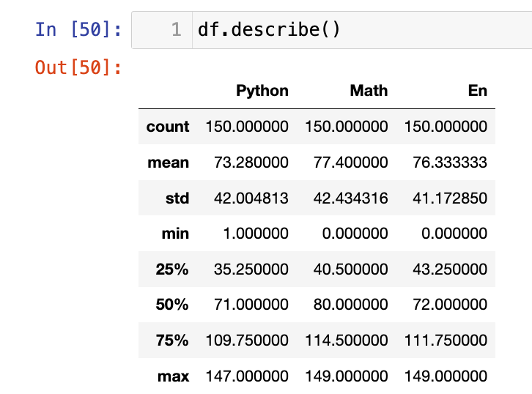The height and width of the screenshot is (394, 532).
Task: Click the Python mean value 73.280000
Action: click(247, 163)
